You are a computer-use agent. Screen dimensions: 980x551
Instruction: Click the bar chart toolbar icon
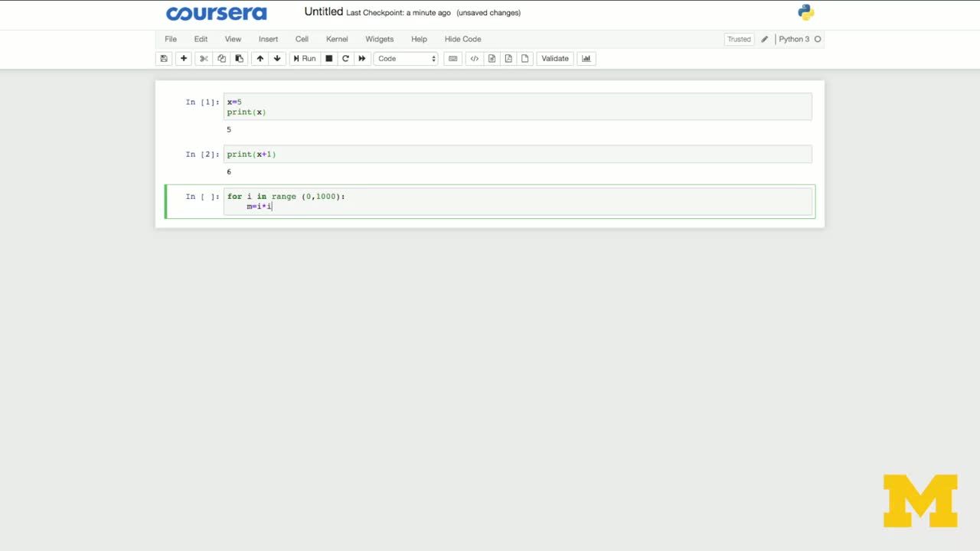coord(586,58)
